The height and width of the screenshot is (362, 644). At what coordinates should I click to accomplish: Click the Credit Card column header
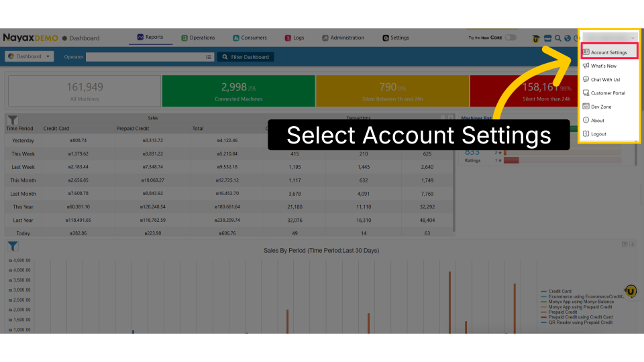[56, 129]
